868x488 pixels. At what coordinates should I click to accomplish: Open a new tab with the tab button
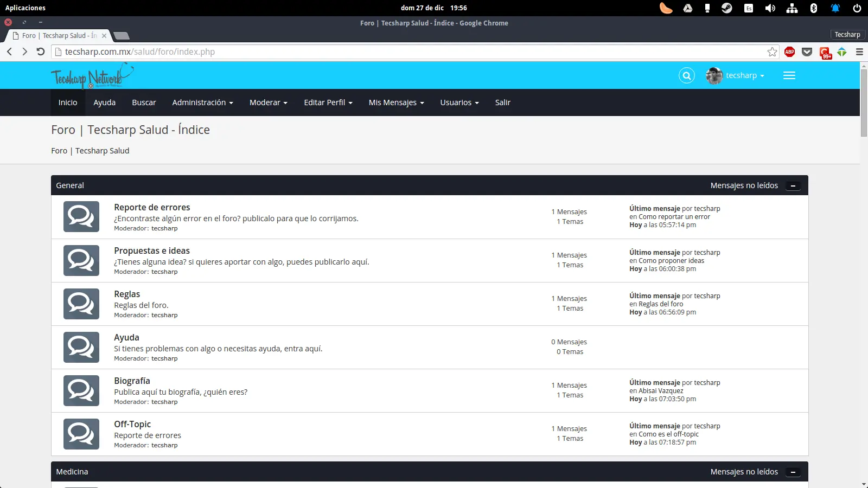pyautogui.click(x=122, y=36)
